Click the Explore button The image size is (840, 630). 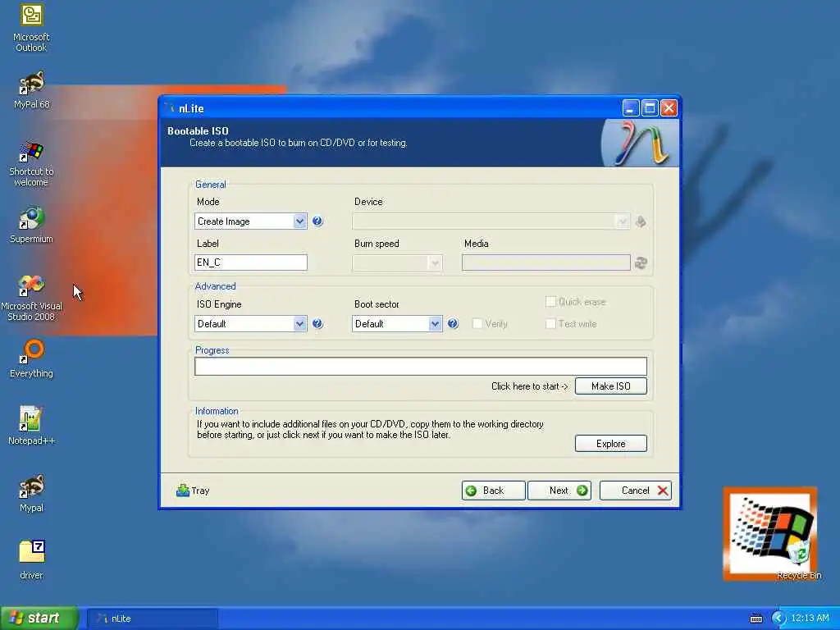[610, 444]
